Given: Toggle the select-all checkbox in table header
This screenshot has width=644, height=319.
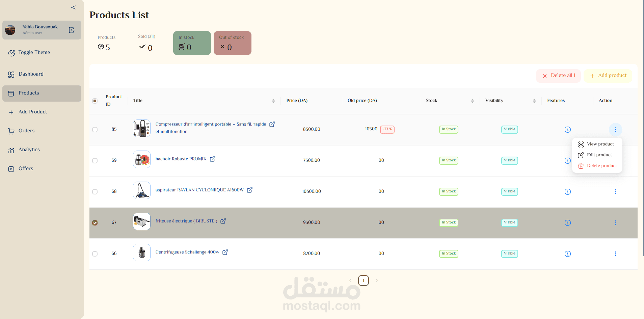Looking at the screenshot, I should click(95, 101).
